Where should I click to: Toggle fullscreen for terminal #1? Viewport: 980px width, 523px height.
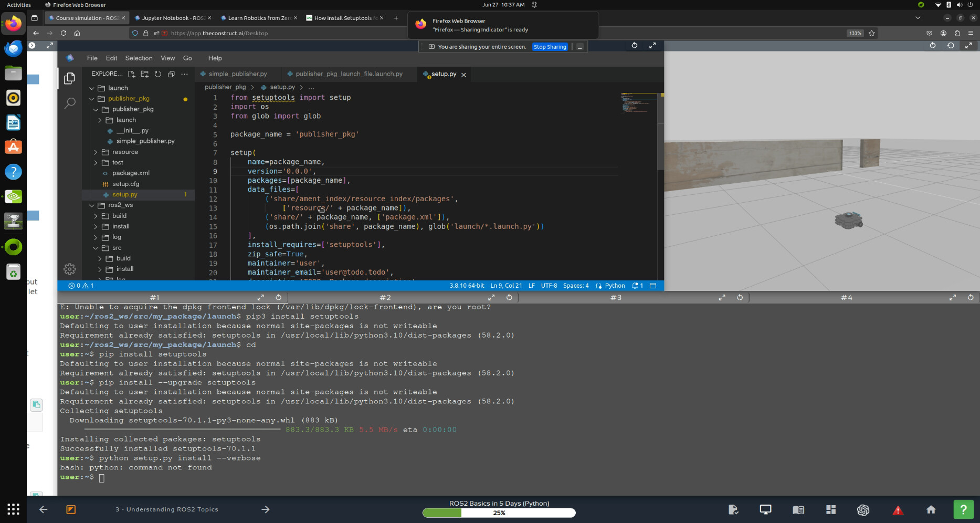(x=260, y=297)
